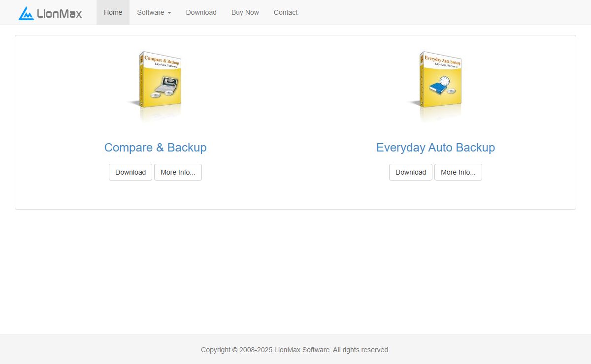Open the Contact page

tap(286, 12)
